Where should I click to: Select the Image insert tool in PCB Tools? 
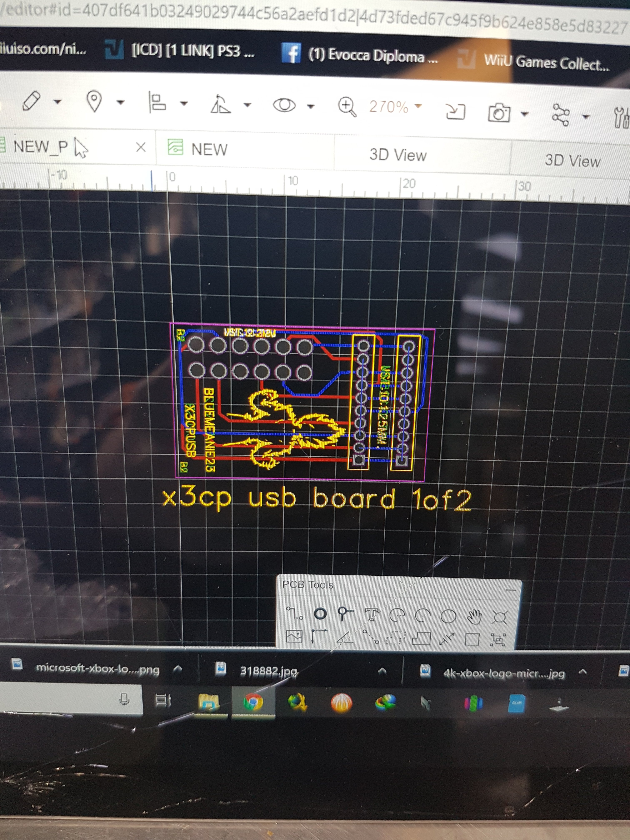tap(294, 636)
